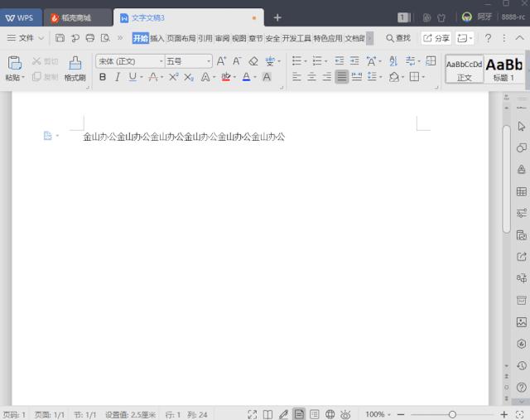Toggle Bold formatting

click(103, 77)
